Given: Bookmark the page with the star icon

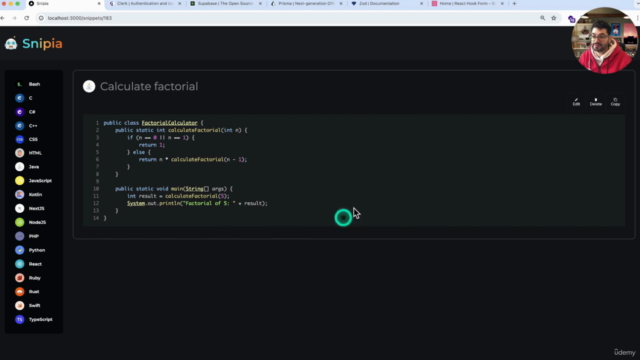Looking at the screenshot, I should coord(553,18).
